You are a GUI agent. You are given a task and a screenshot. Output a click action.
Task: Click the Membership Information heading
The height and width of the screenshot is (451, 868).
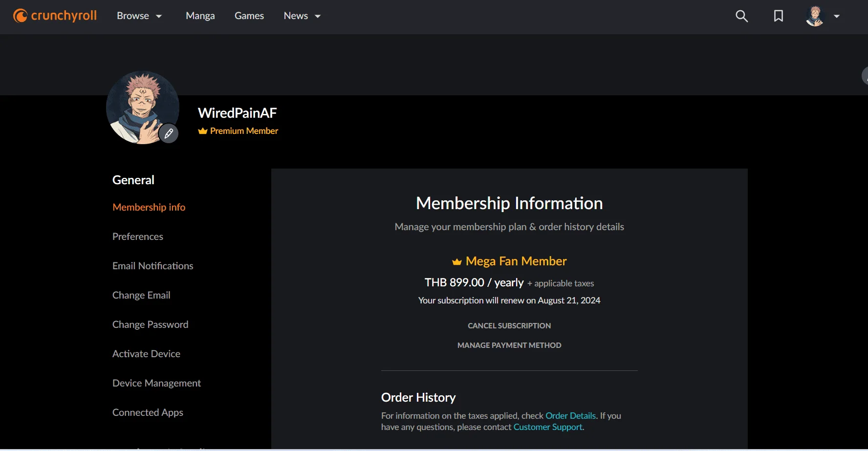pyautogui.click(x=509, y=203)
